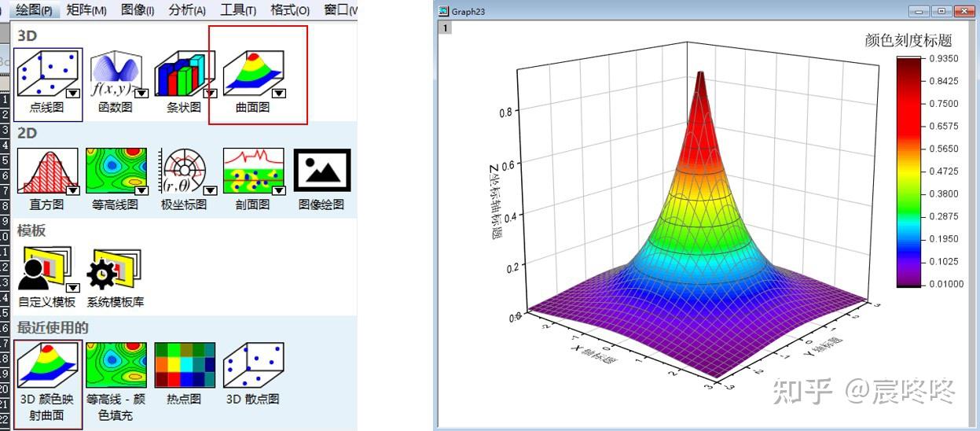This screenshot has height=431, width=980.
Task: Click color scale value 0.9350
Action: pyautogui.click(x=944, y=59)
